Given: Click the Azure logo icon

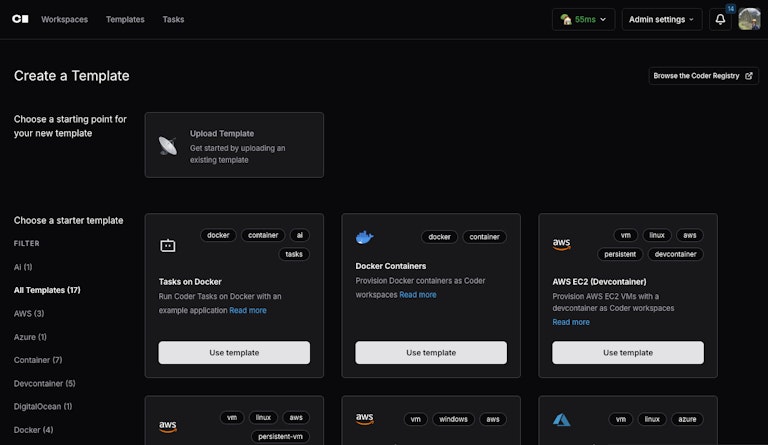Looking at the screenshot, I should [x=561, y=420].
